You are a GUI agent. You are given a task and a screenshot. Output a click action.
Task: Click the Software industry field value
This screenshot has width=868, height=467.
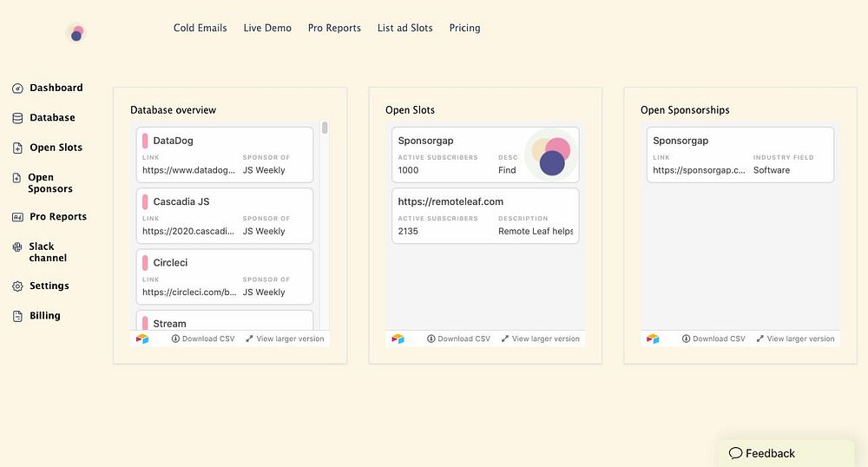[x=771, y=170]
